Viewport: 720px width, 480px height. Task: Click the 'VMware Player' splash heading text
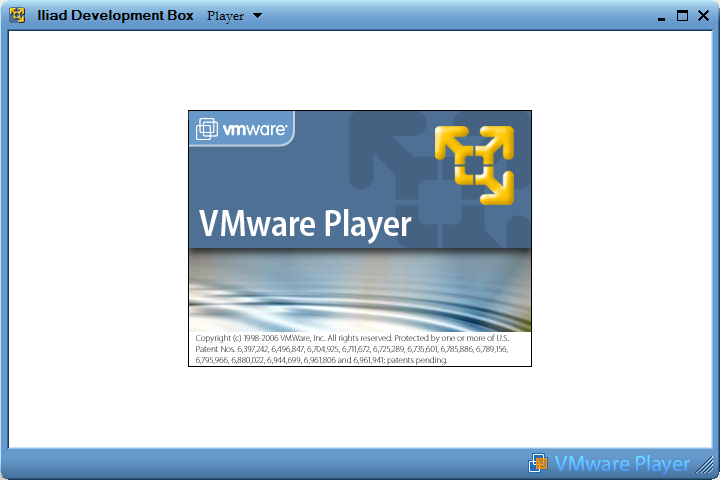pyautogui.click(x=305, y=224)
